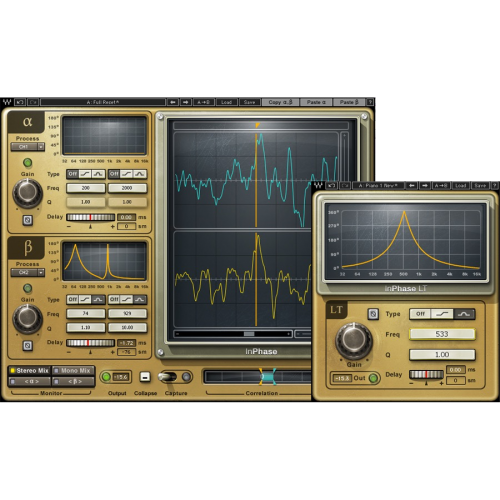Image resolution: width=500 pixels, height=500 pixels.
Task: Click the alpha Gain knob
Action: pos(28,193)
